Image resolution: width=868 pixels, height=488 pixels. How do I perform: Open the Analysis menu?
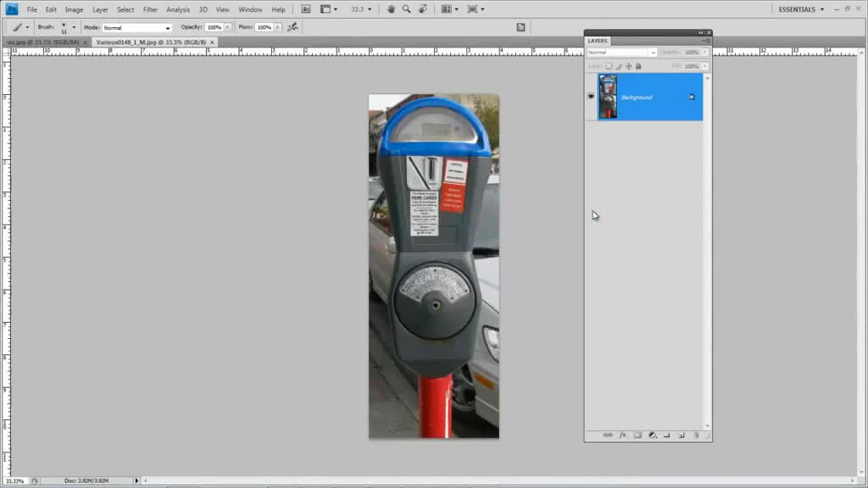(178, 9)
